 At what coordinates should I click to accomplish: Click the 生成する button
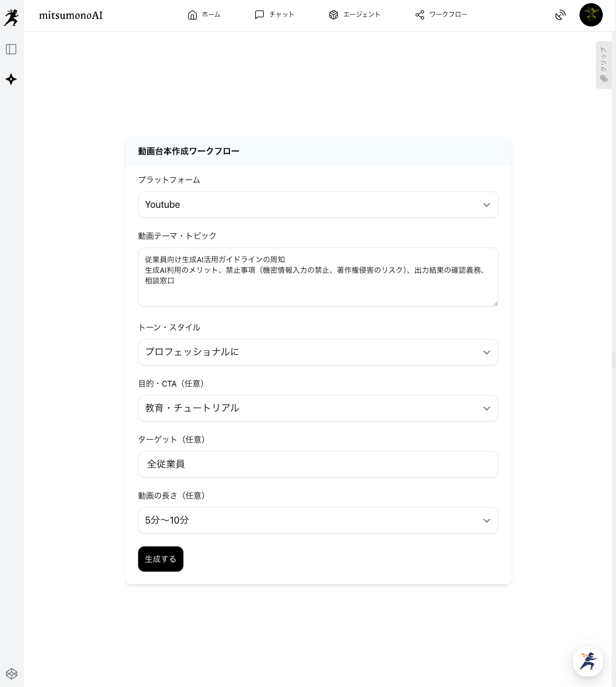point(161,559)
